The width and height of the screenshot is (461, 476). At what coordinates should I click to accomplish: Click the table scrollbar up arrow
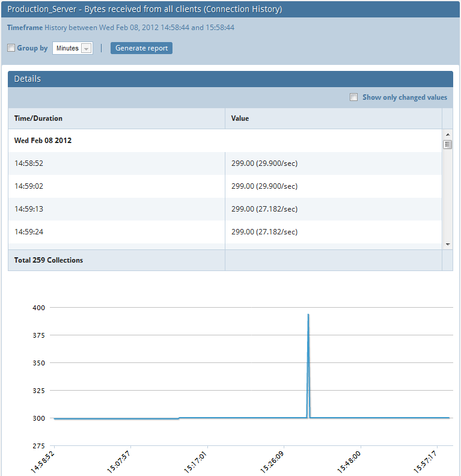point(448,135)
